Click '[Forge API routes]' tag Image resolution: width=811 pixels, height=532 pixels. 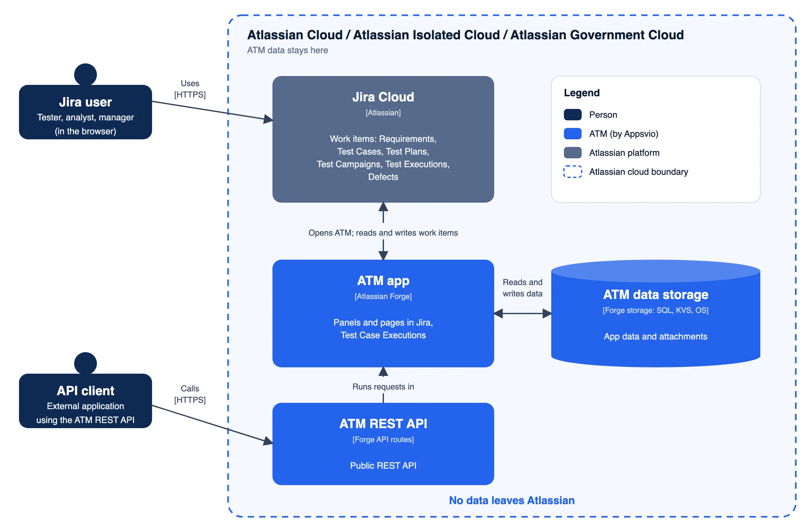coord(383,439)
